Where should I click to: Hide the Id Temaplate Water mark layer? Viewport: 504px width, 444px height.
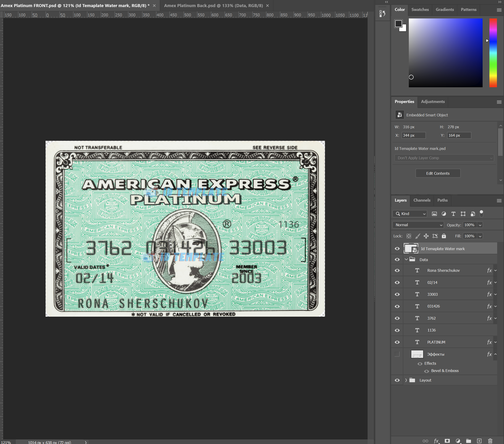[397, 249]
